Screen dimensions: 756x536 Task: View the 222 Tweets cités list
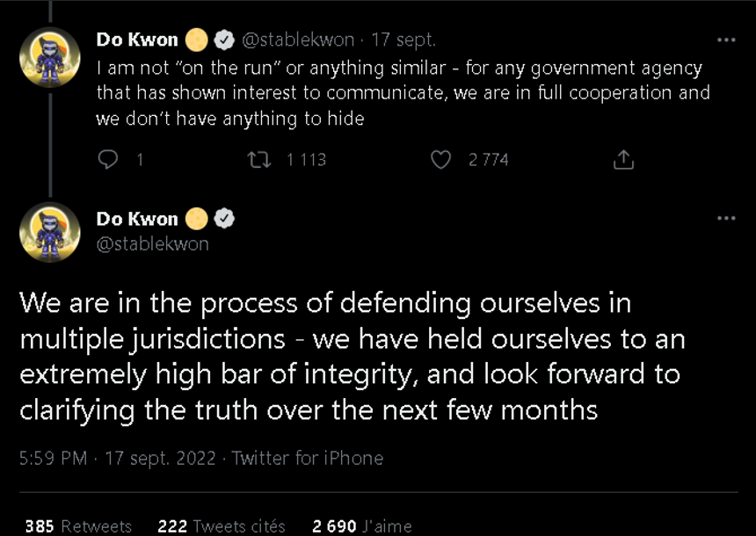(222, 526)
